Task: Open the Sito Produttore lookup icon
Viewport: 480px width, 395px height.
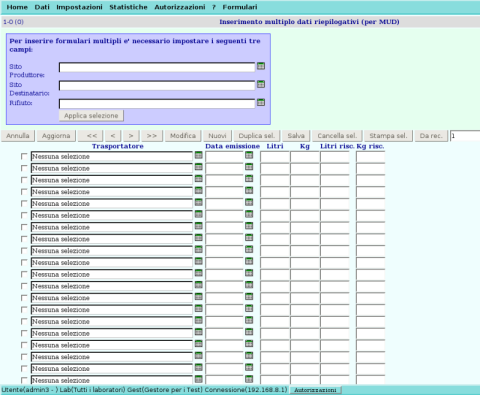Action: [261, 66]
